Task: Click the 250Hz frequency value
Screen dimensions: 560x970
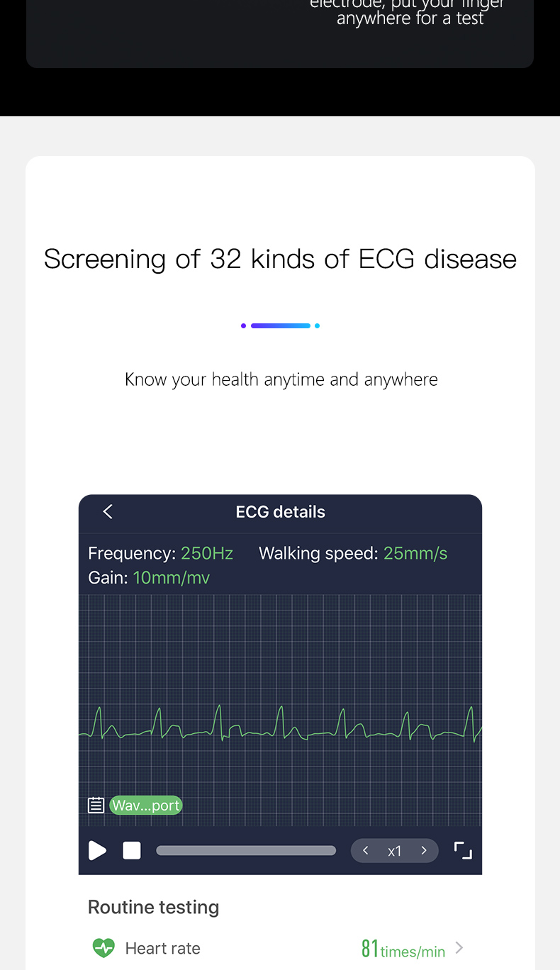Action: [207, 553]
